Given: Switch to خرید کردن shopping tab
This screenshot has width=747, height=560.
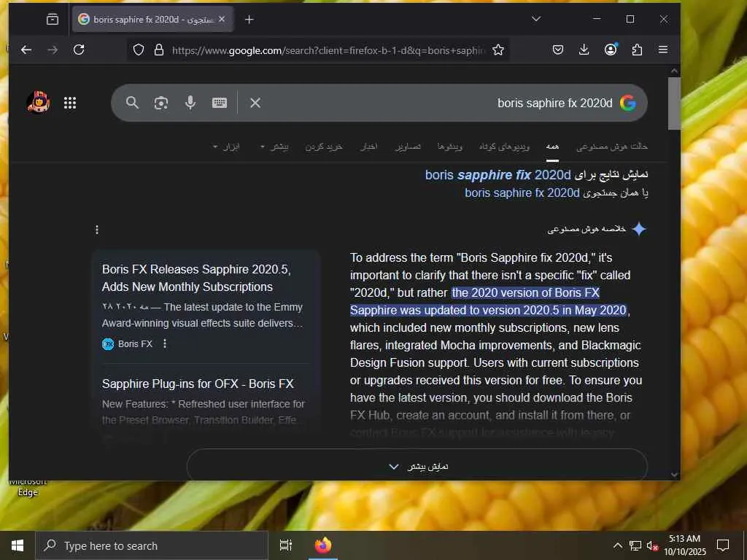Looking at the screenshot, I should point(323,147).
